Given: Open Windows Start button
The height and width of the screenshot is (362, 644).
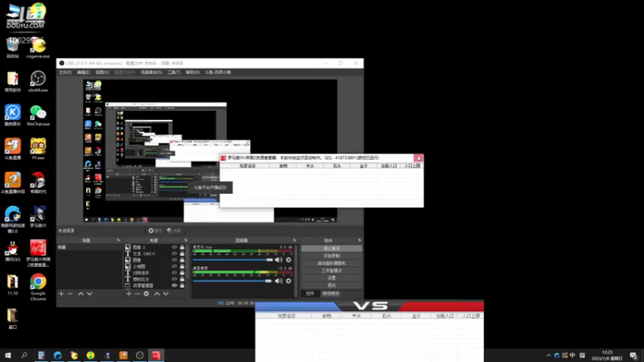Looking at the screenshot, I should 8,355.
